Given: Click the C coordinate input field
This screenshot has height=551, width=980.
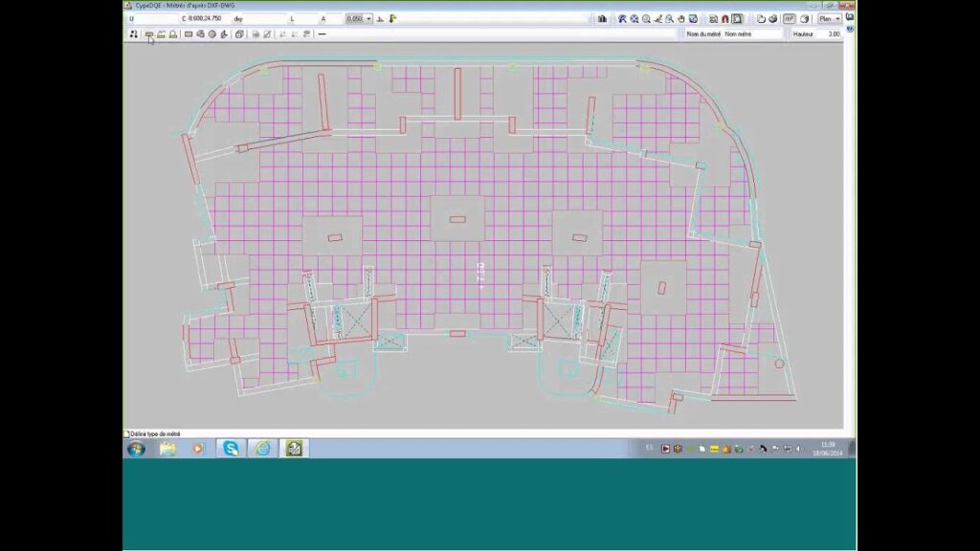Looking at the screenshot, I should [206, 18].
